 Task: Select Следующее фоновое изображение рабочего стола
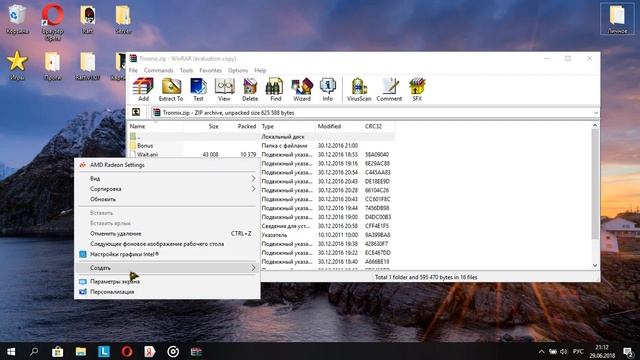[x=167, y=244]
